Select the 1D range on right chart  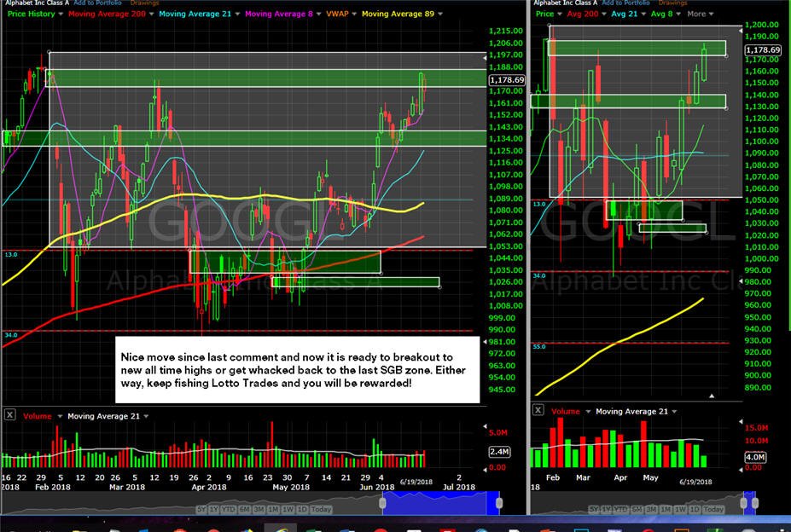(x=695, y=509)
